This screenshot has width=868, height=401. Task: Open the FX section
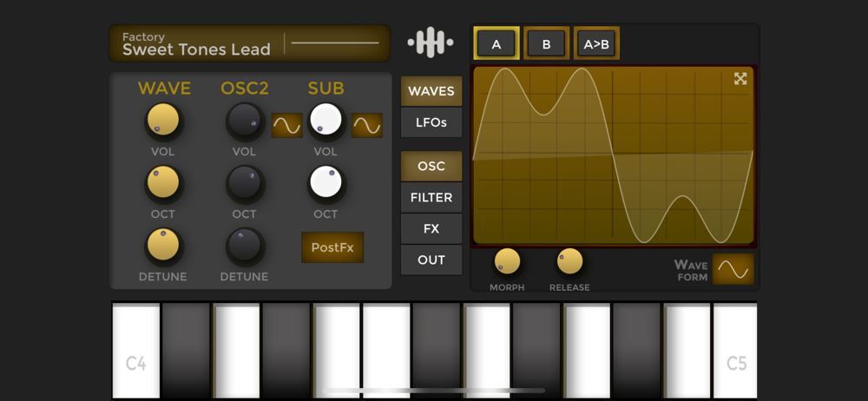click(431, 229)
